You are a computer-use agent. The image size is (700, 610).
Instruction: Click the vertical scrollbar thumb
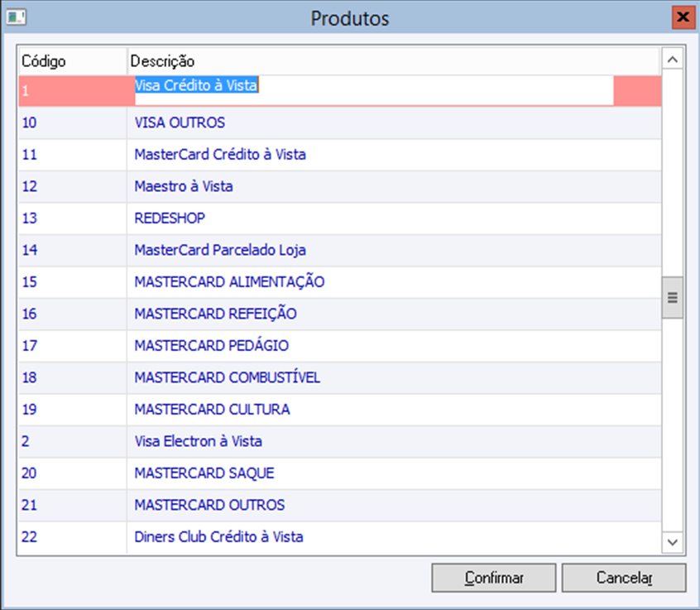(x=673, y=297)
